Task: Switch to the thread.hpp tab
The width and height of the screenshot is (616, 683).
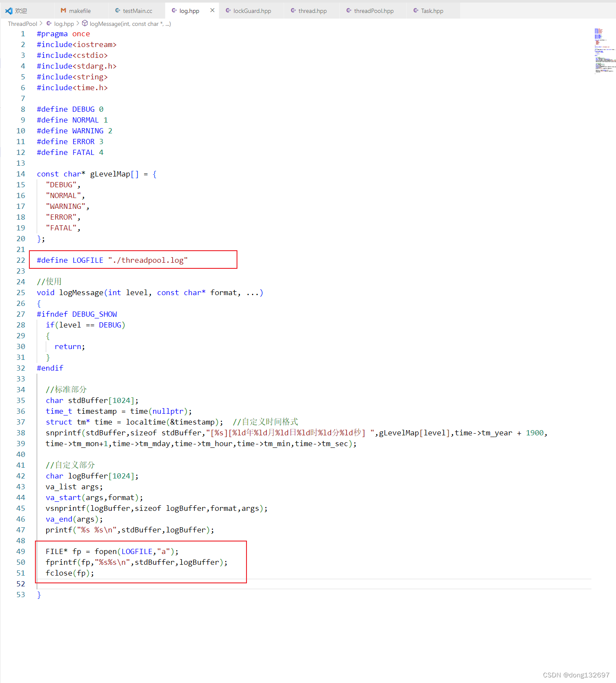Action: point(313,11)
